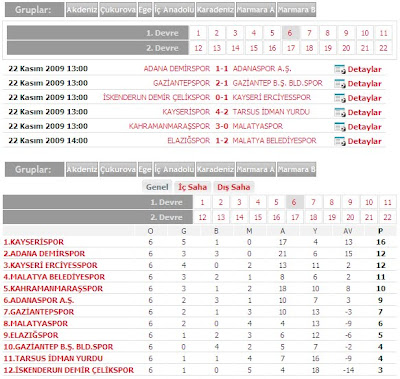Click the details icon for Adana Demirspor match

tap(340, 69)
